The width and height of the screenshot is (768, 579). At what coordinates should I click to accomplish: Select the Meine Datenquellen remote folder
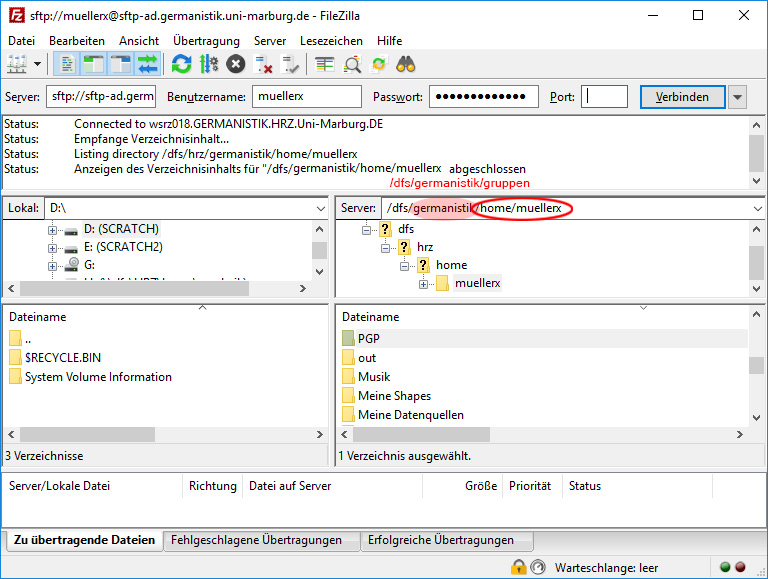coord(410,415)
